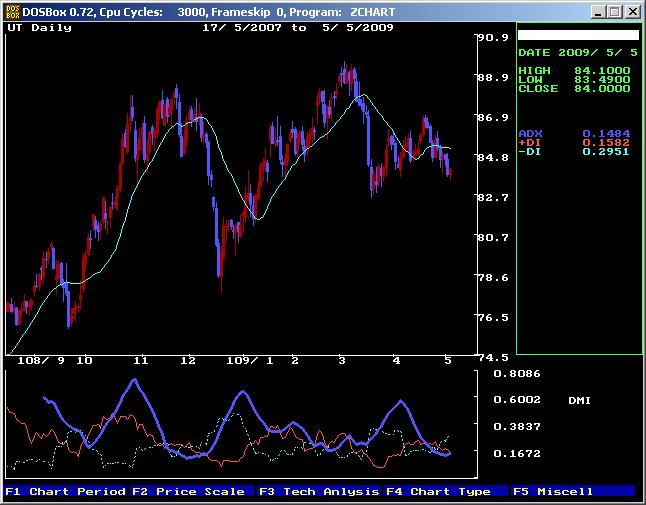Open F3 Tech Anlysis menu
The height and width of the screenshot is (505, 646).
click(318, 491)
